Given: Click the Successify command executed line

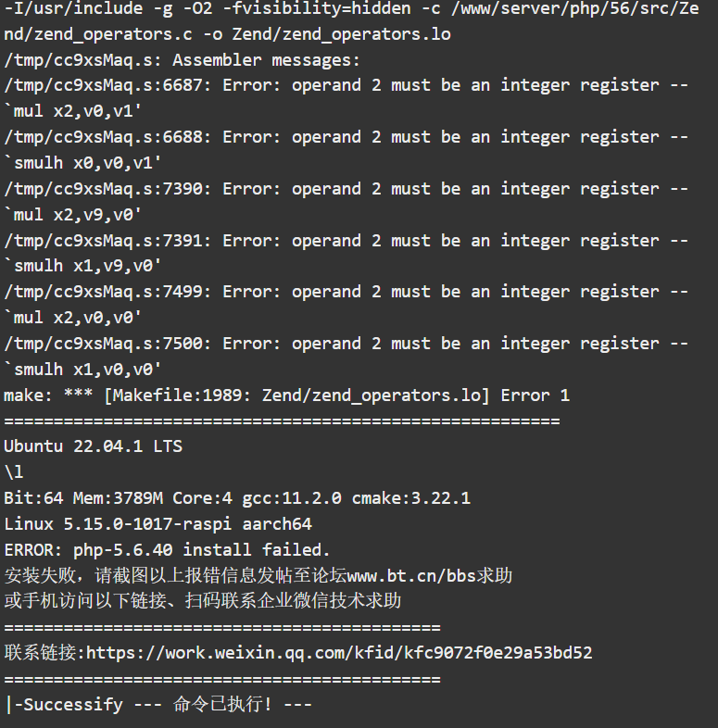Looking at the screenshot, I should pos(157,704).
